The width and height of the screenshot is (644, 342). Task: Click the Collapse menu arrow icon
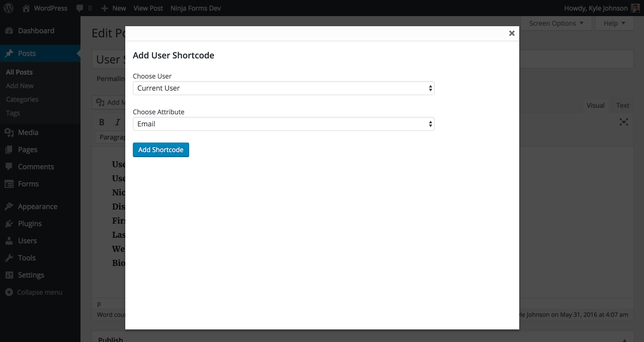point(9,292)
